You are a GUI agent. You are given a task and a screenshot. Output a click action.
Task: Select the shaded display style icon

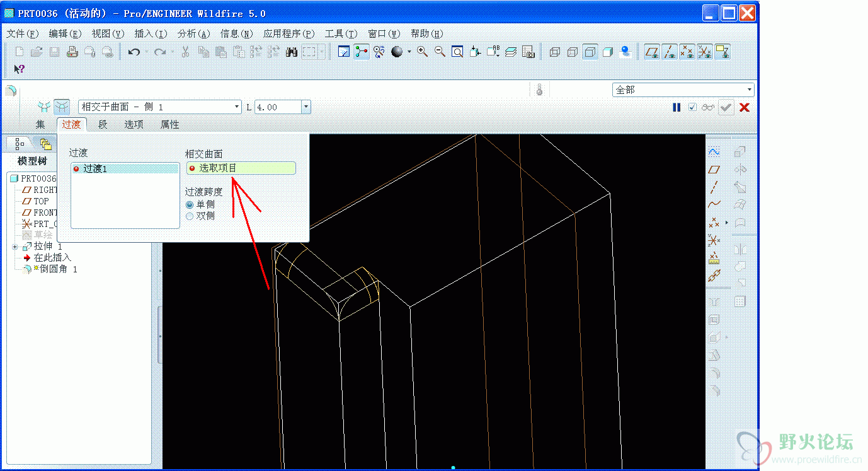click(x=608, y=52)
